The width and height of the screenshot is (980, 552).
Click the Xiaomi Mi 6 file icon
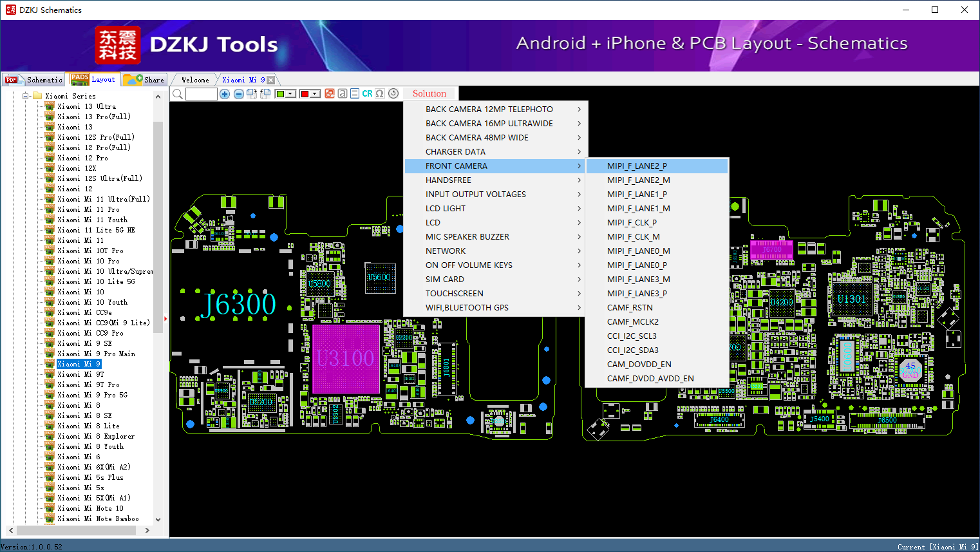(50, 457)
